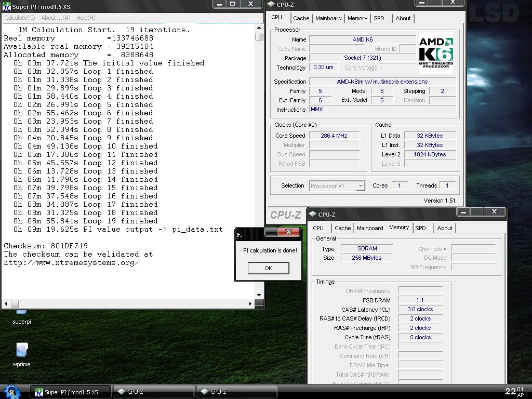532x399 pixels.
Task: Click the CAS# Latency value 3.0 clocks
Action: point(420,310)
